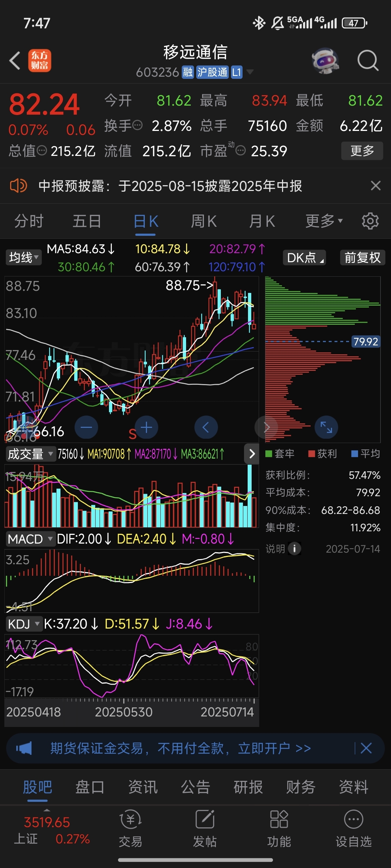Viewport: 391px width, 868px height.
Task: Tap the muted bell status icon
Action: [278, 23]
